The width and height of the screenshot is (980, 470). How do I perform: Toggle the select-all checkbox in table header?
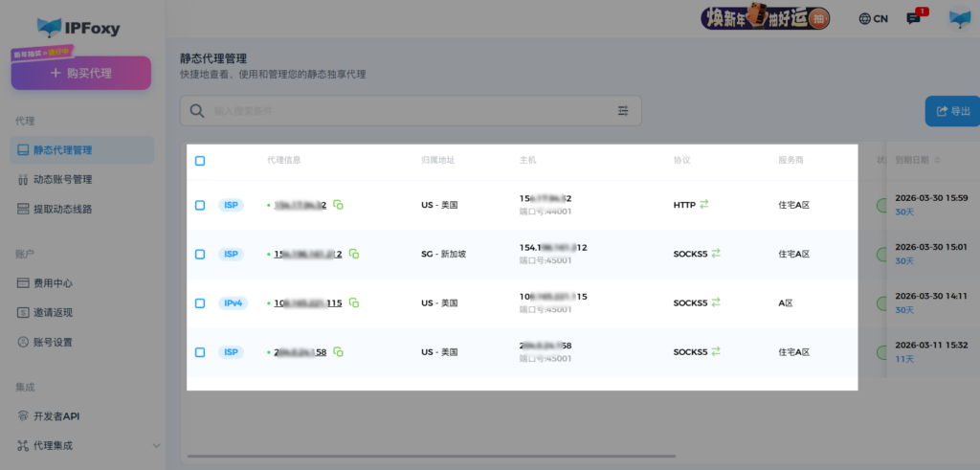point(200,161)
